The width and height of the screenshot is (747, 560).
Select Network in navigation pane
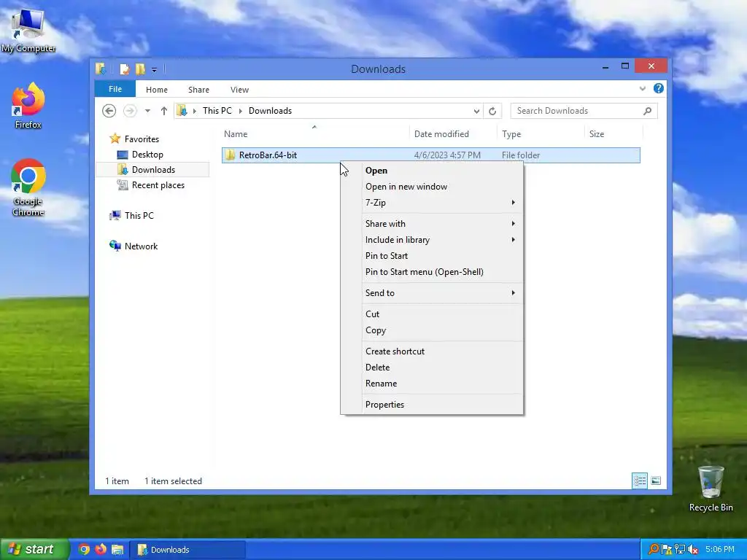coord(141,246)
